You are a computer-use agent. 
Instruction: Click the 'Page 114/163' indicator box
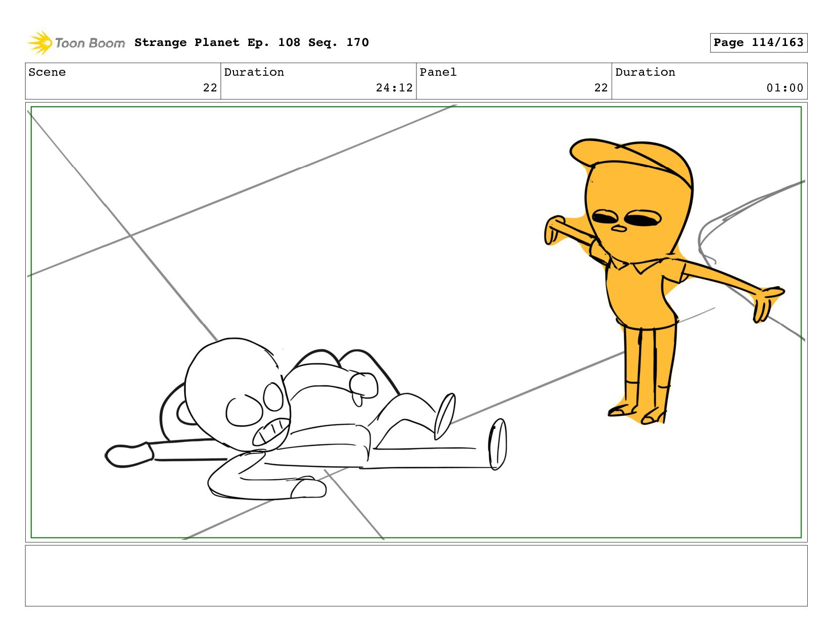758,42
